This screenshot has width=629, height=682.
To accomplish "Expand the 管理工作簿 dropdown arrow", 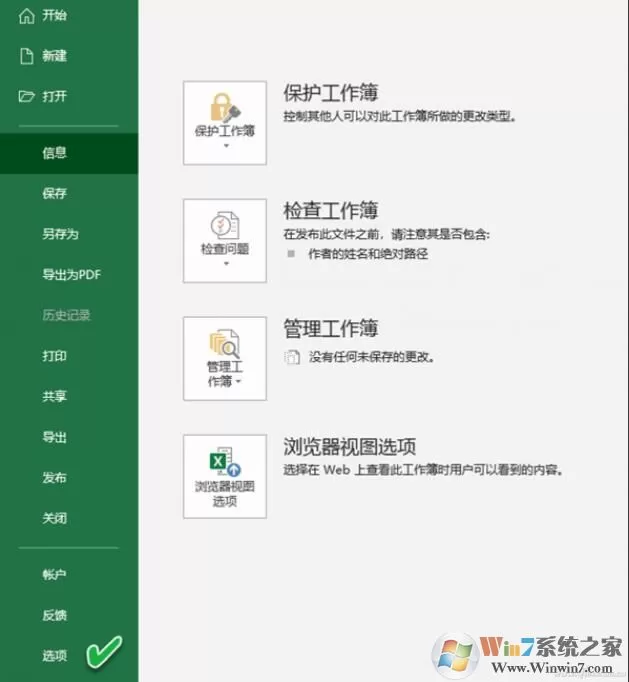I will click(x=238, y=382).
